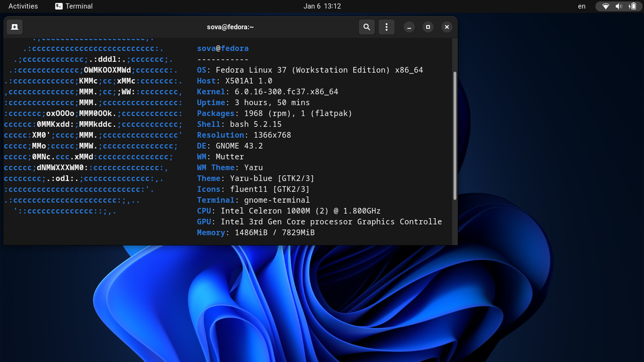Maximize the terminal window

428,27
